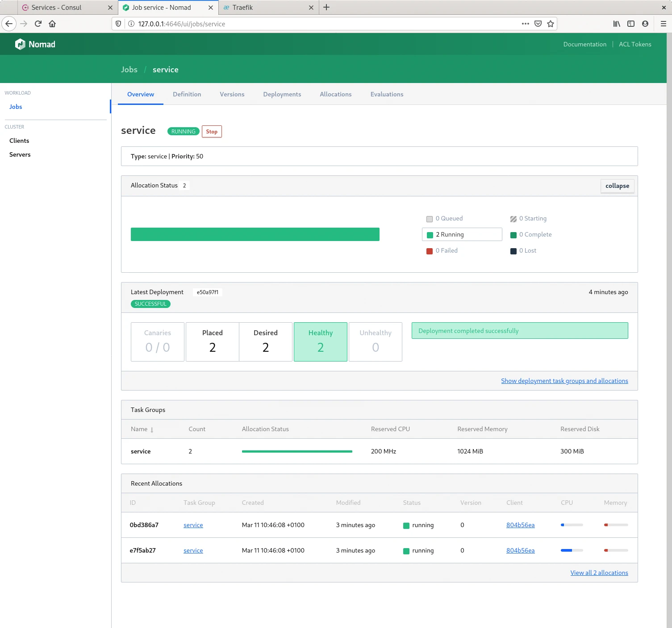Click the URL address bar field

click(x=326, y=24)
